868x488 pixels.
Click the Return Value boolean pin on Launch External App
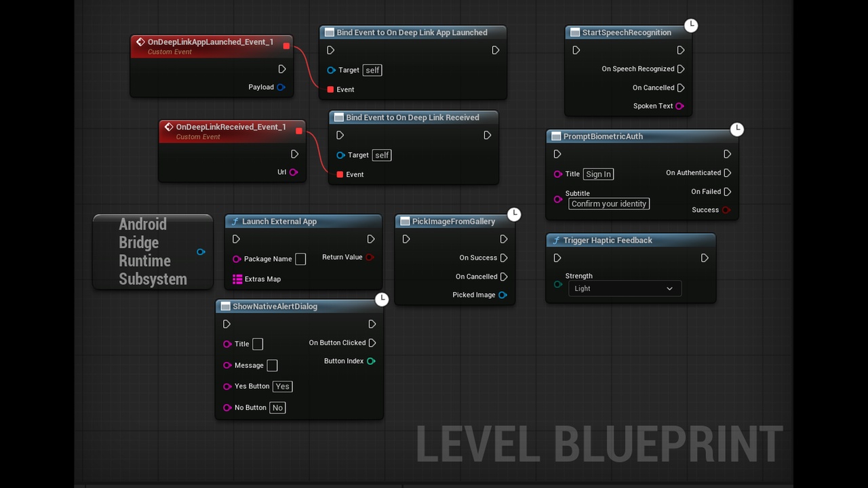point(370,258)
